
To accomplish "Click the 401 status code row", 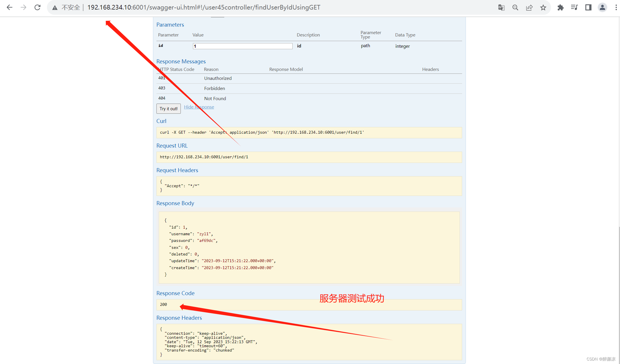I will point(309,78).
